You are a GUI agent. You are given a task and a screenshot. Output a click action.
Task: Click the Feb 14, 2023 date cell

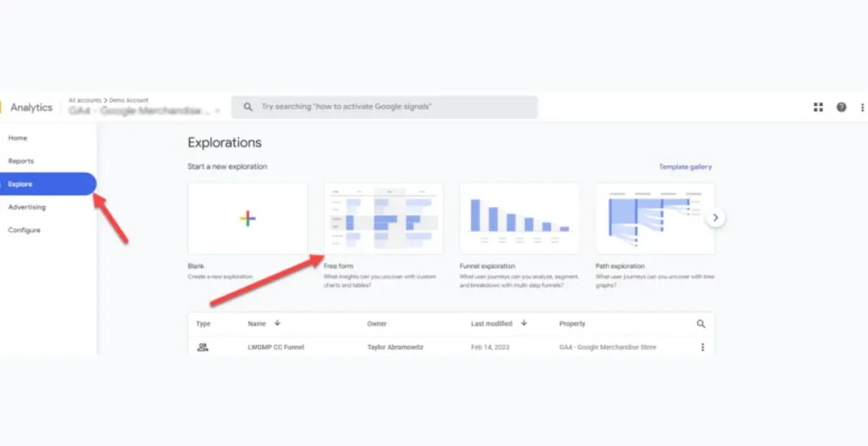click(x=490, y=348)
